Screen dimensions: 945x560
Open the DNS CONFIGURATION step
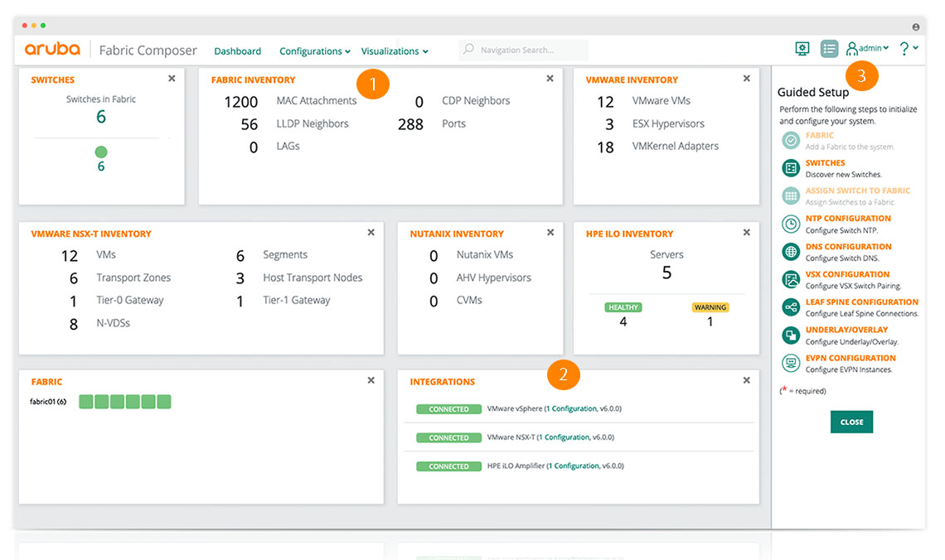click(849, 247)
